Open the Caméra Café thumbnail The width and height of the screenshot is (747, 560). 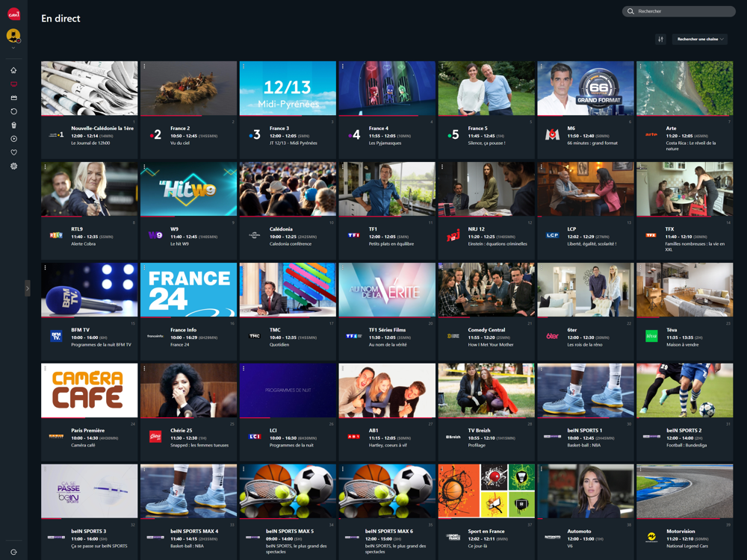(89, 391)
